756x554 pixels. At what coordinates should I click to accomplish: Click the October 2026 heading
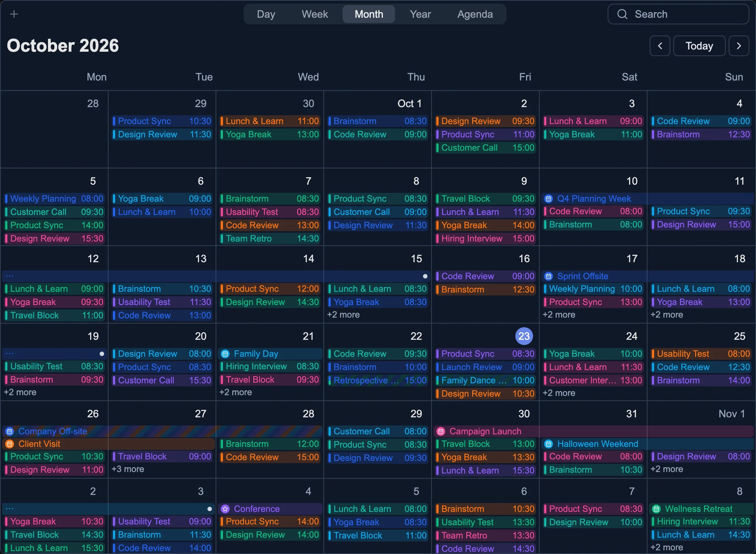(63, 46)
